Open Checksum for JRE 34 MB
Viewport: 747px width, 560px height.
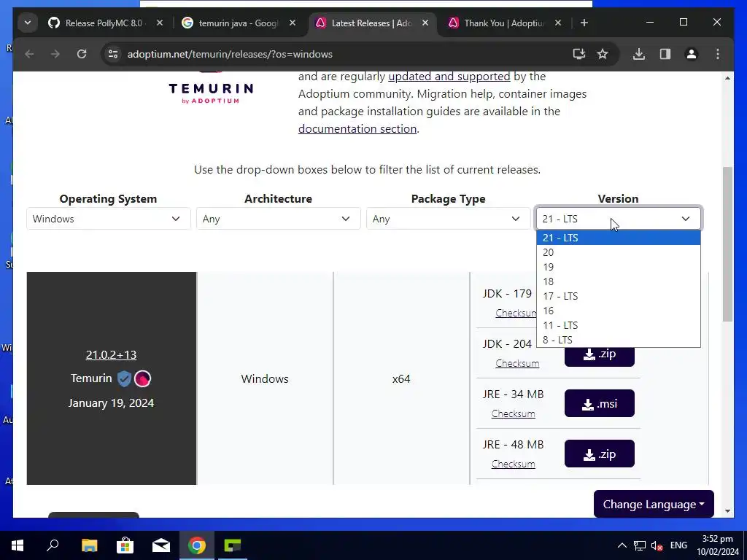tap(513, 413)
